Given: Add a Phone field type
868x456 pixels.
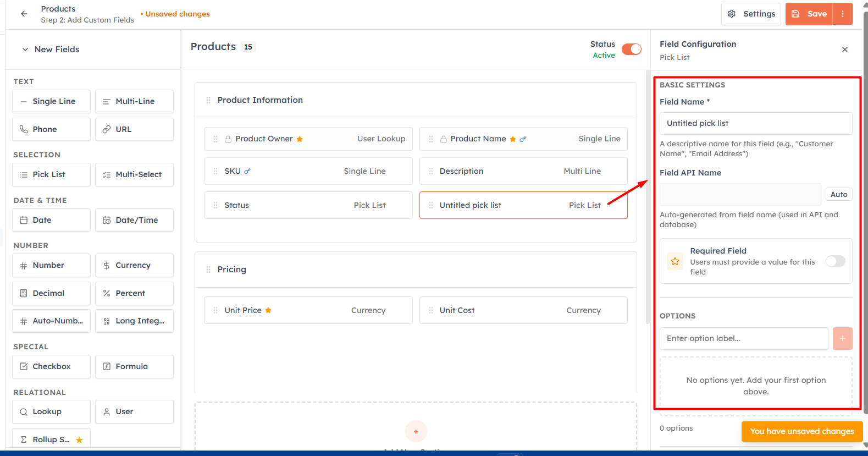Looking at the screenshot, I should pyautogui.click(x=51, y=129).
